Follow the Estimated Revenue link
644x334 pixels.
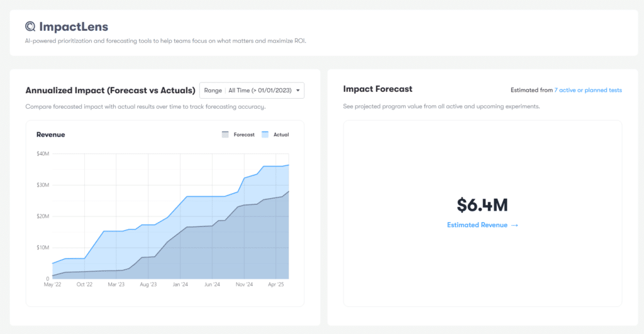(477, 225)
